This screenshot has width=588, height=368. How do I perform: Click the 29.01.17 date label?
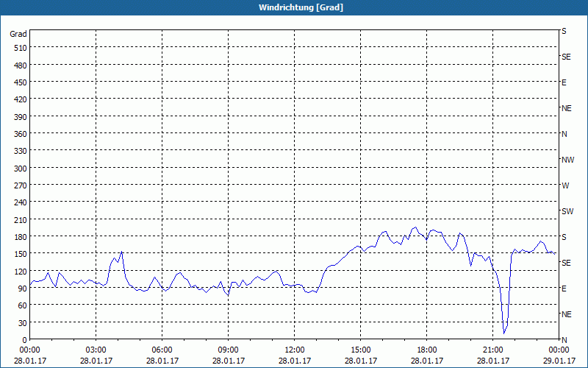pos(559,361)
